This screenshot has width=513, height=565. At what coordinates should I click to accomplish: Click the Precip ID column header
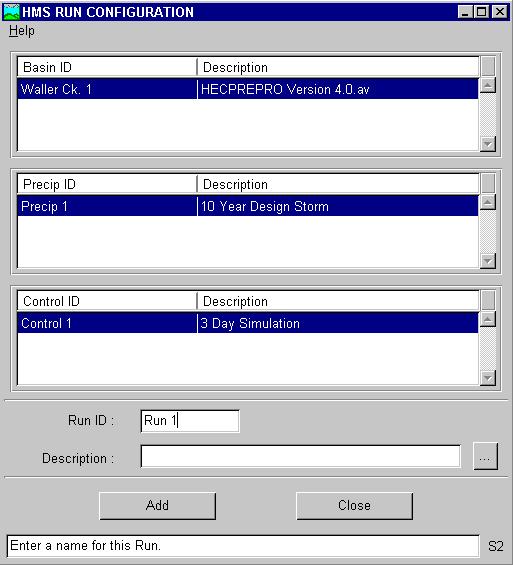point(107,184)
